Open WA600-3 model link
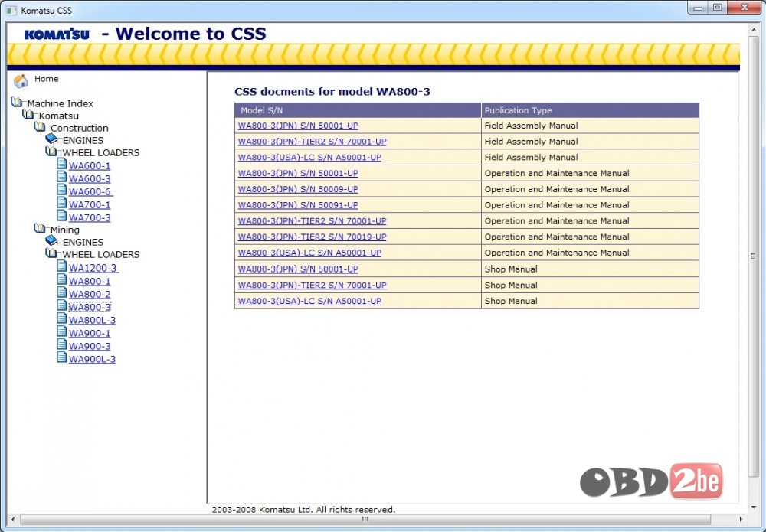The width and height of the screenshot is (766, 532). click(90, 179)
